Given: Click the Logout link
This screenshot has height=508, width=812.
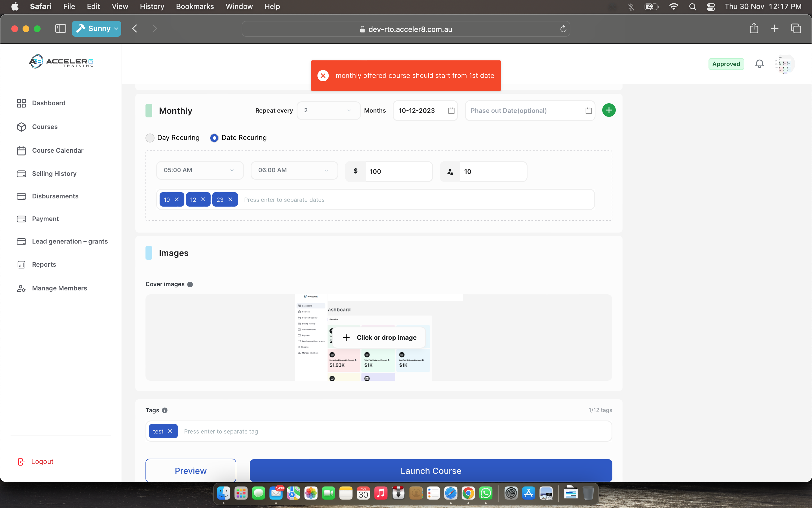Looking at the screenshot, I should 35,461.
